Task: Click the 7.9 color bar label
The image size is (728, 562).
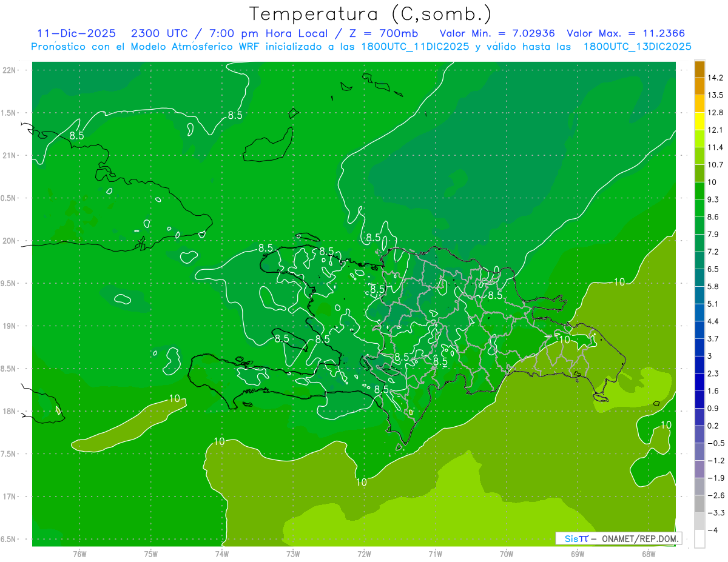Action: click(713, 235)
